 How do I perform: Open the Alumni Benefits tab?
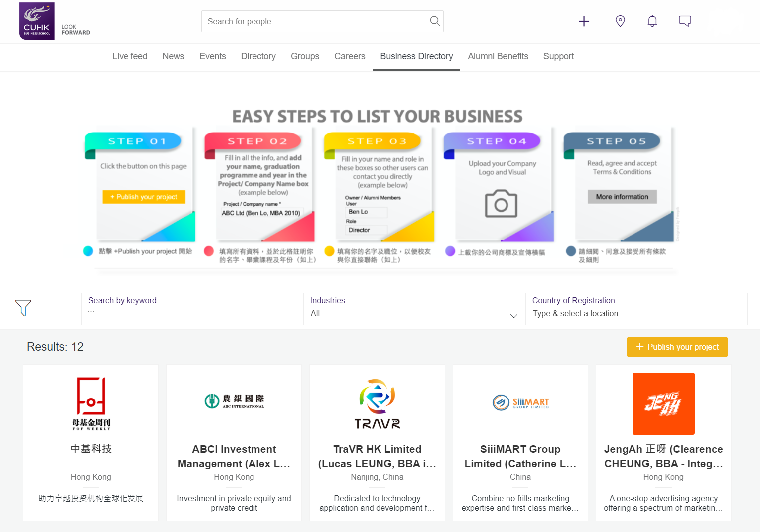point(498,56)
